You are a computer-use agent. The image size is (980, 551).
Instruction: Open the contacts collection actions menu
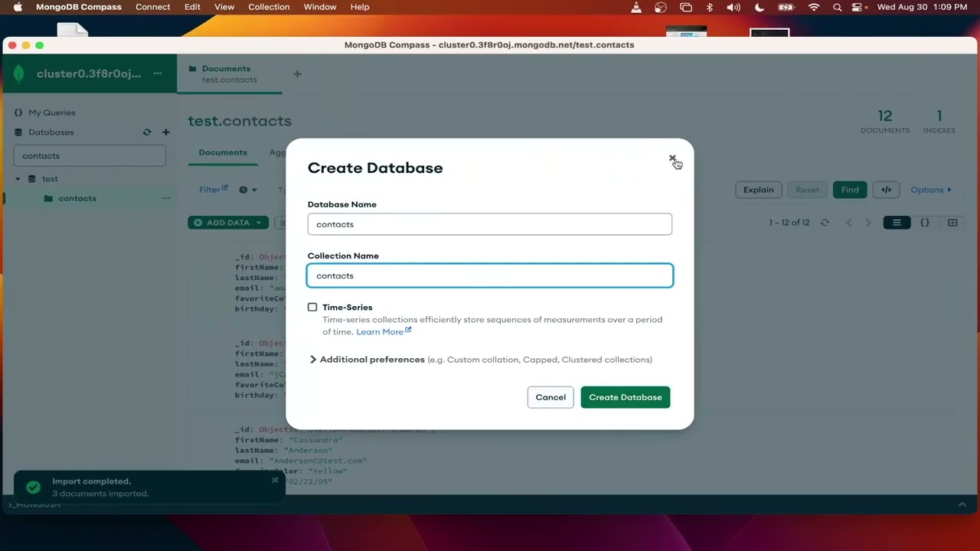click(x=165, y=198)
